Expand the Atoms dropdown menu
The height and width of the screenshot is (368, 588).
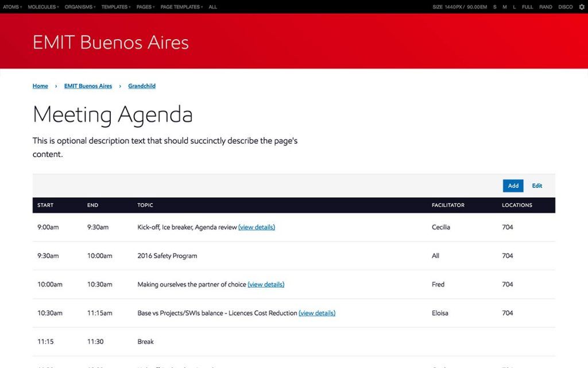pyautogui.click(x=12, y=7)
